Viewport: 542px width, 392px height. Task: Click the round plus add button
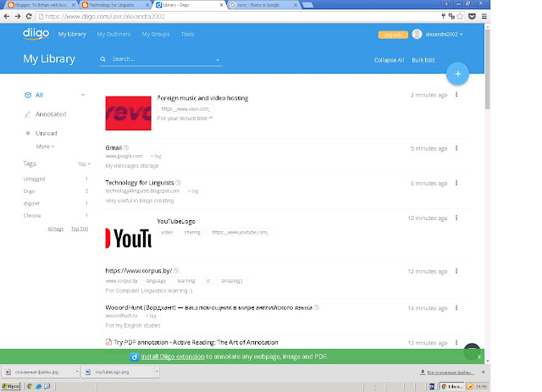pyautogui.click(x=457, y=74)
